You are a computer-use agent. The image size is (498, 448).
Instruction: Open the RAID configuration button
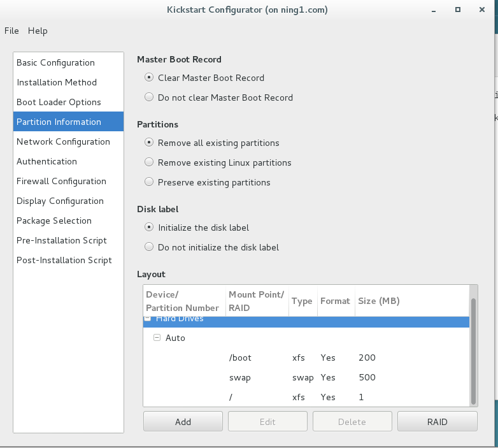438,422
